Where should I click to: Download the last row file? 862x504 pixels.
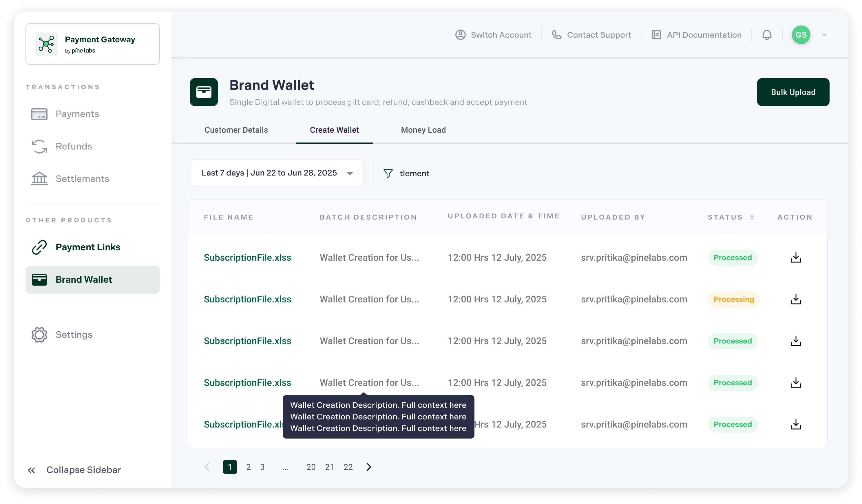pos(796,425)
